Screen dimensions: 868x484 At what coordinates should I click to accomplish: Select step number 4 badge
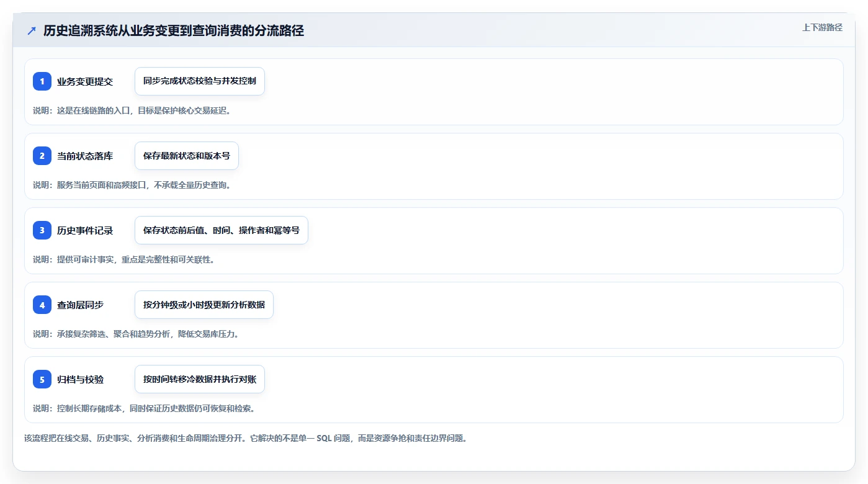pos(42,305)
